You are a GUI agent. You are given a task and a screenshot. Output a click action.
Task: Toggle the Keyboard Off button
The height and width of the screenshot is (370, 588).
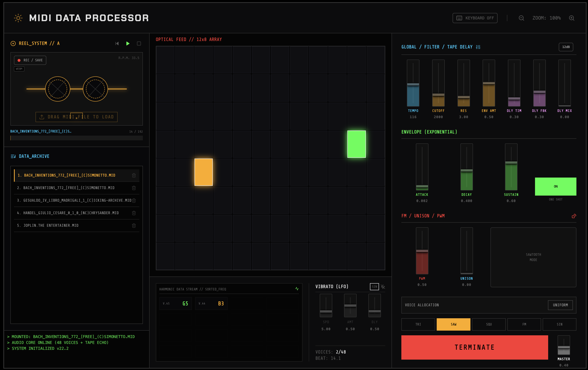[475, 18]
